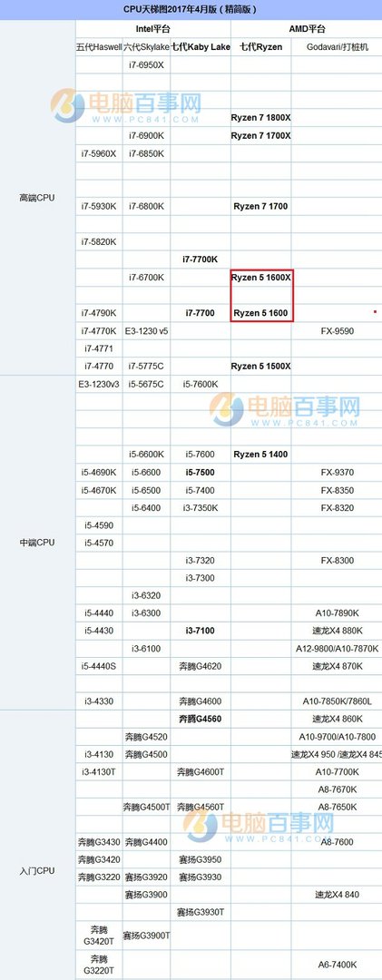Image resolution: width=382 pixels, height=980 pixels.
Task: Select the A10-7890K cell
Action: (338, 613)
